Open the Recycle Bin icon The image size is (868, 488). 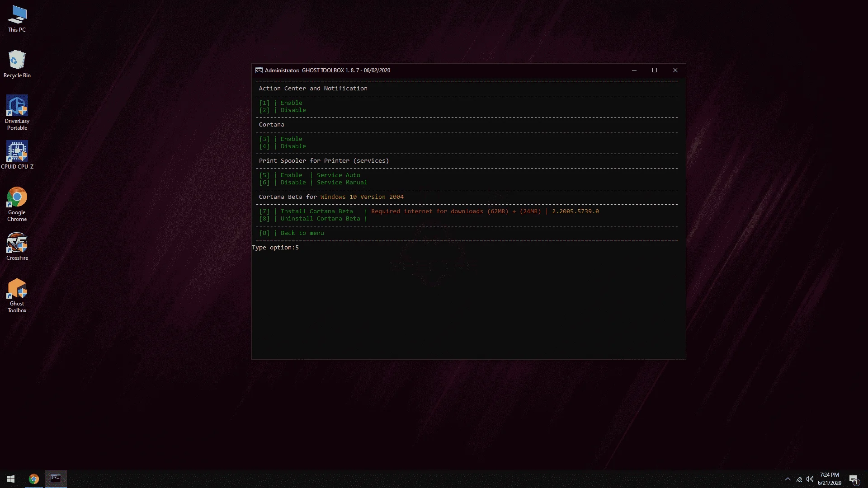click(x=17, y=64)
